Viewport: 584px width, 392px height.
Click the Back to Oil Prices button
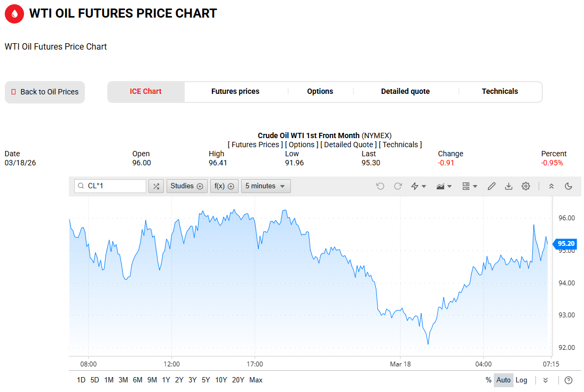(x=45, y=92)
